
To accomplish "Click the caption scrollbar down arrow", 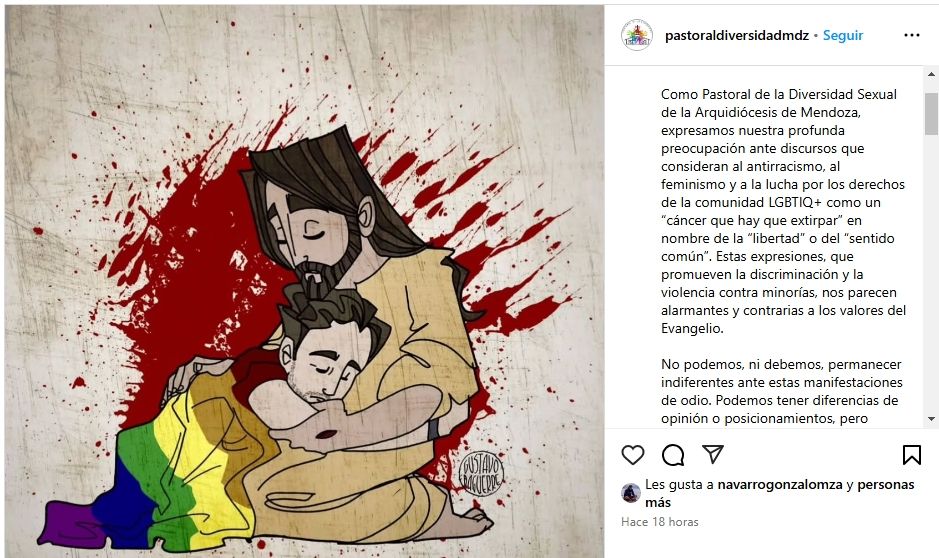I will point(931,418).
